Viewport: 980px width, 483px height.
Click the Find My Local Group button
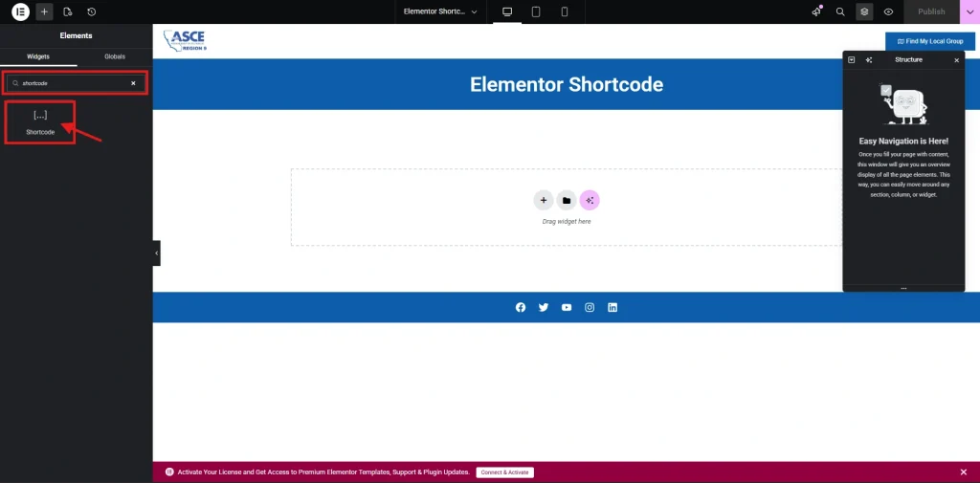[930, 41]
